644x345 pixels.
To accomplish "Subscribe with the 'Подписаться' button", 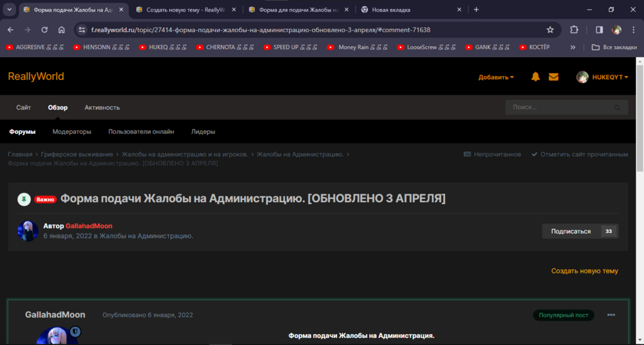I will [571, 231].
